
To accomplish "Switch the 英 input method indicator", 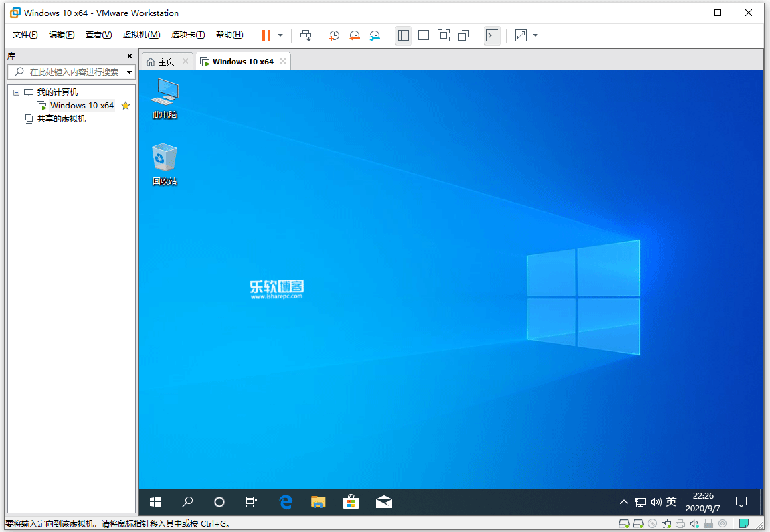I will point(671,501).
